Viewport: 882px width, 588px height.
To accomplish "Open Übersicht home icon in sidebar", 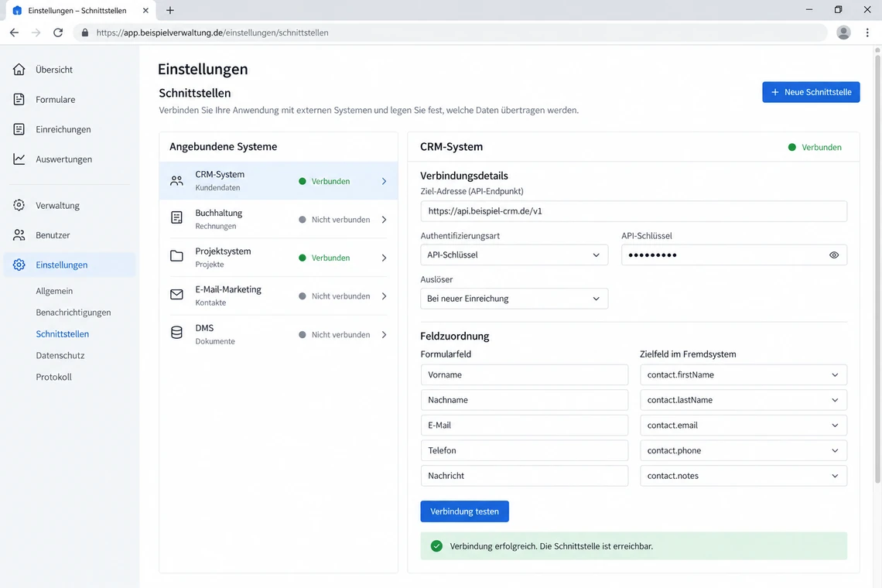I will tap(19, 69).
